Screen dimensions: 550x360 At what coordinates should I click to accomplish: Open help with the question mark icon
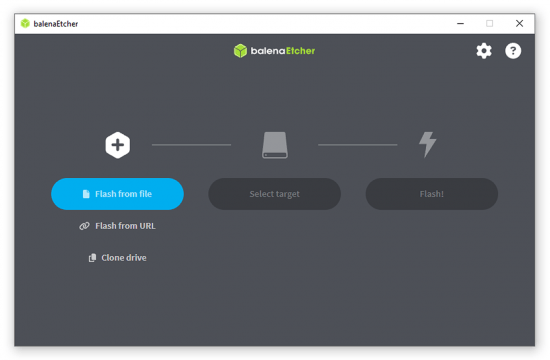coord(513,51)
